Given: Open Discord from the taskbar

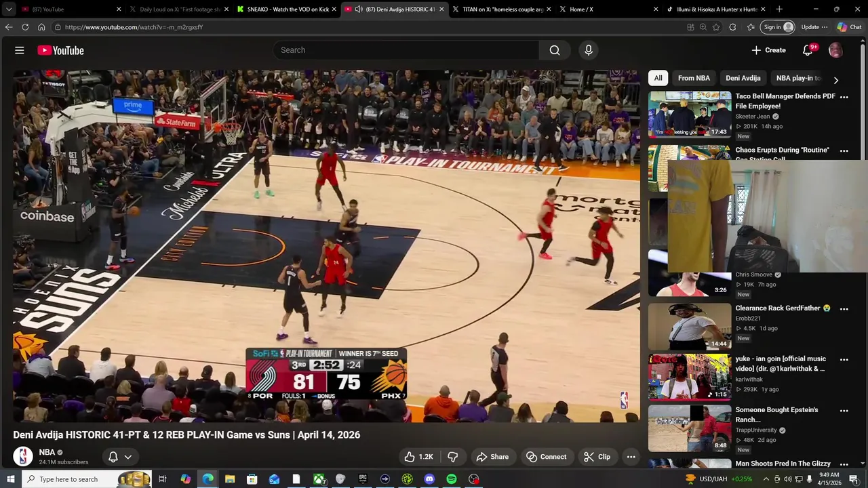Looking at the screenshot, I should 429,479.
